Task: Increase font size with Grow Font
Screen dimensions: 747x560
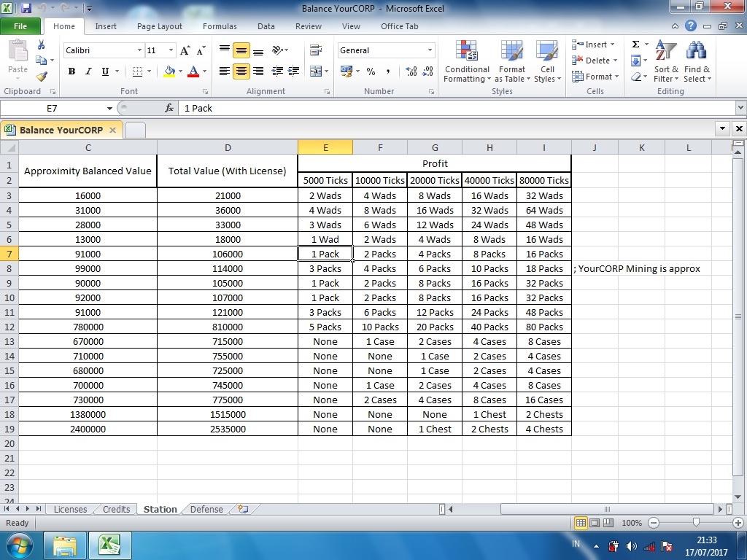Action: (185, 50)
